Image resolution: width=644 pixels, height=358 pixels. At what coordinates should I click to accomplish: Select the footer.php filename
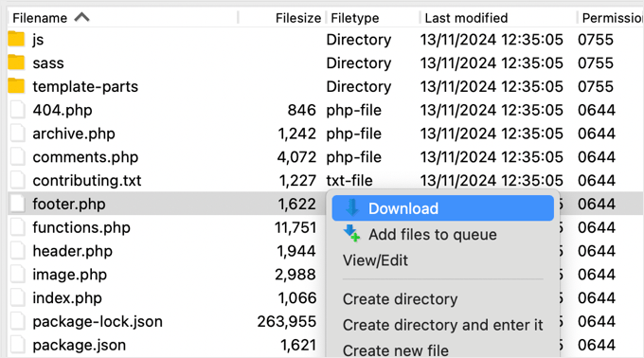pos(68,204)
